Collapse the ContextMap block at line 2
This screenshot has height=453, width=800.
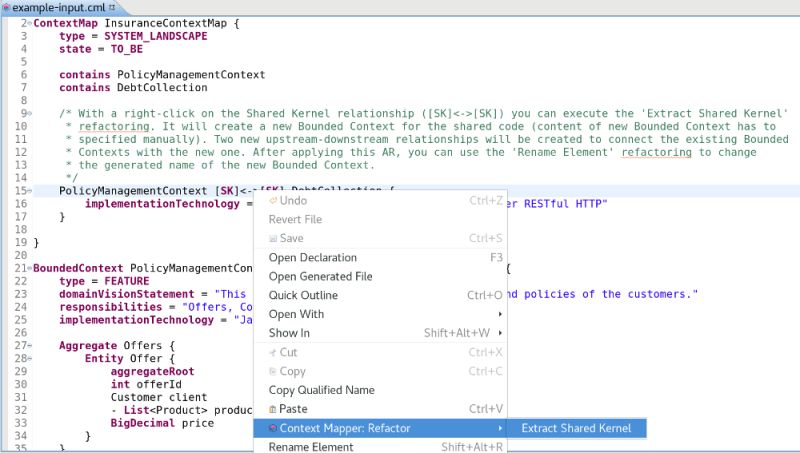pyautogui.click(x=30, y=23)
